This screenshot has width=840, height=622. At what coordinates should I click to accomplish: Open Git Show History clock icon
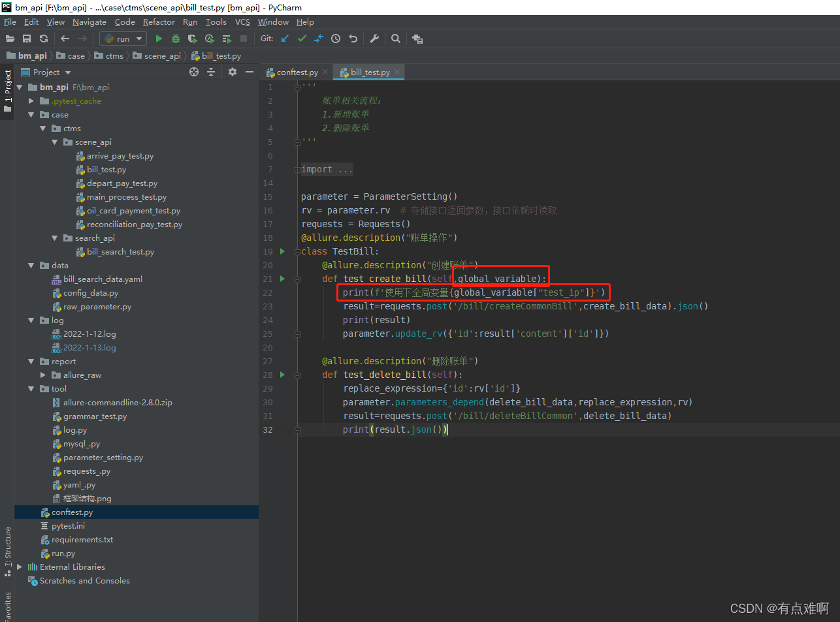pos(336,39)
